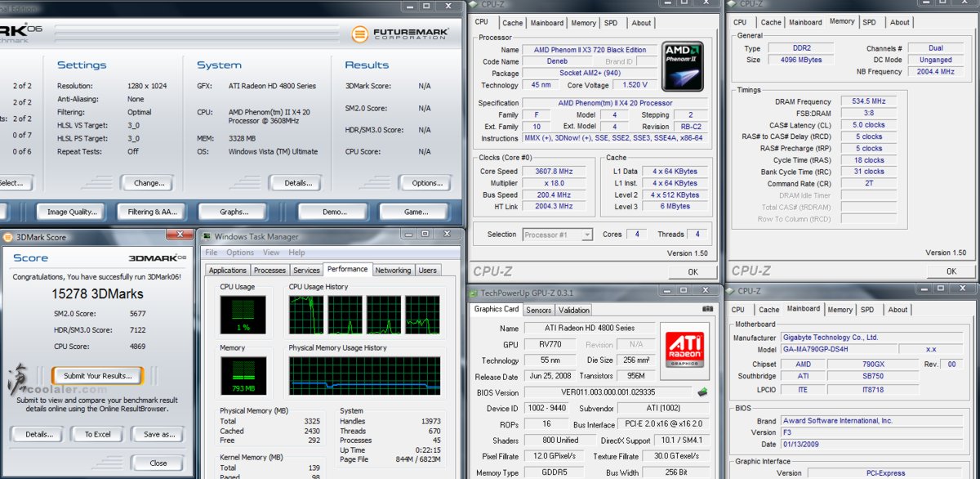Click the GPU-Z camera screenshot icon

[707, 310]
